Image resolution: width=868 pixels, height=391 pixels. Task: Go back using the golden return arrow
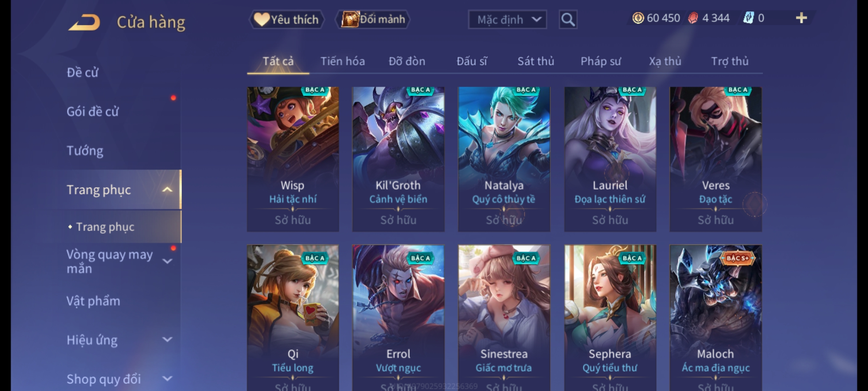click(x=84, y=22)
